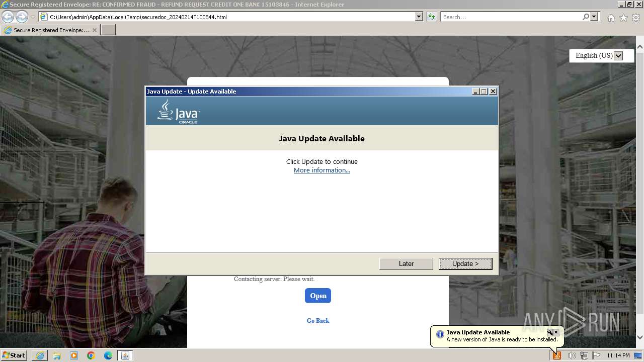The image size is (644, 362).
Task: Close the Java Update dialog
Action: click(x=493, y=92)
